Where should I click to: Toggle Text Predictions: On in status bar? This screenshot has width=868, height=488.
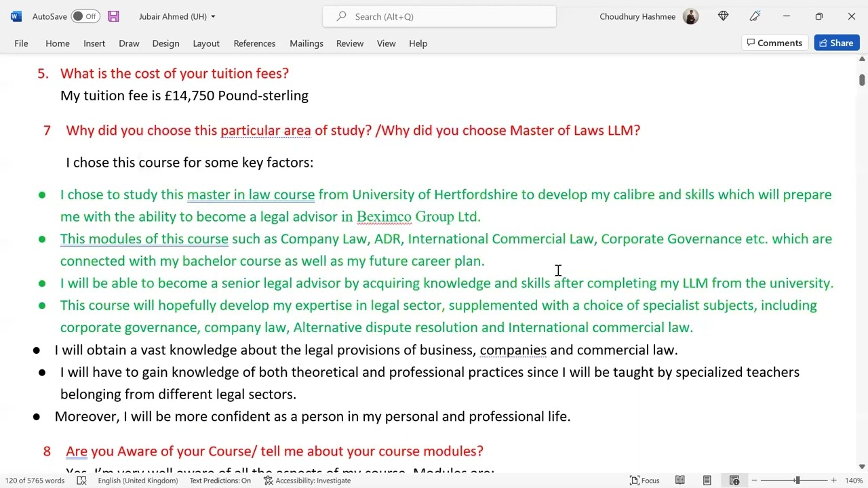220,481
